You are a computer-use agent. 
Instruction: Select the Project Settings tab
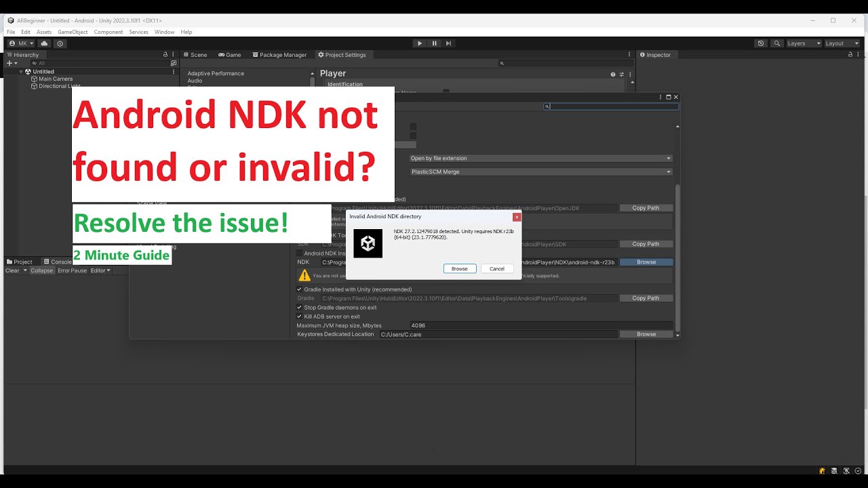point(342,55)
